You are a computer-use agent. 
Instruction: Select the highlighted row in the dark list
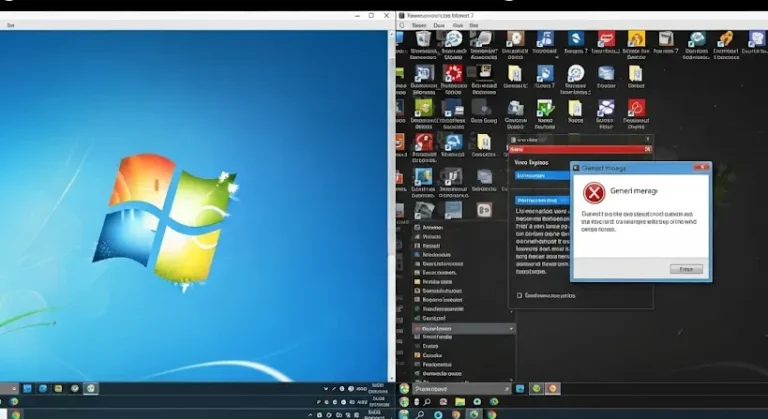click(x=463, y=329)
